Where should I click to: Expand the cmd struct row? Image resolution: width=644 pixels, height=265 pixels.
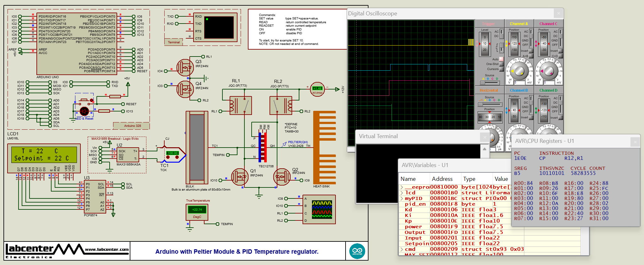(402, 249)
